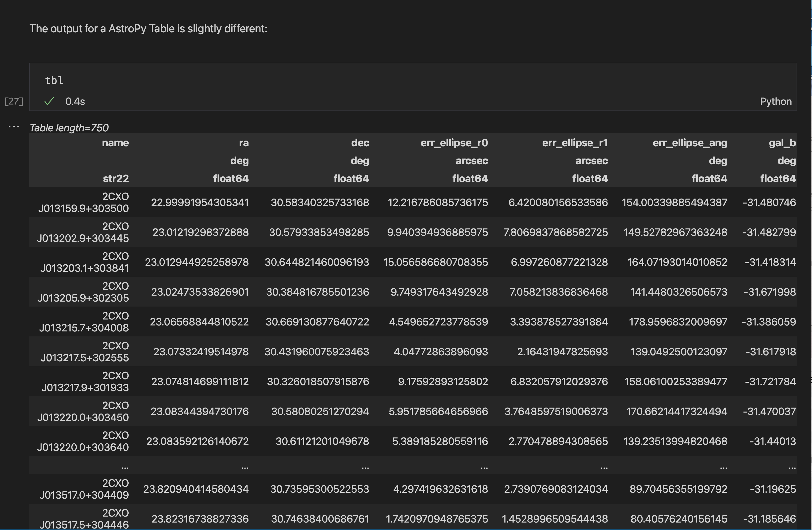Click the dec column header

(360, 143)
